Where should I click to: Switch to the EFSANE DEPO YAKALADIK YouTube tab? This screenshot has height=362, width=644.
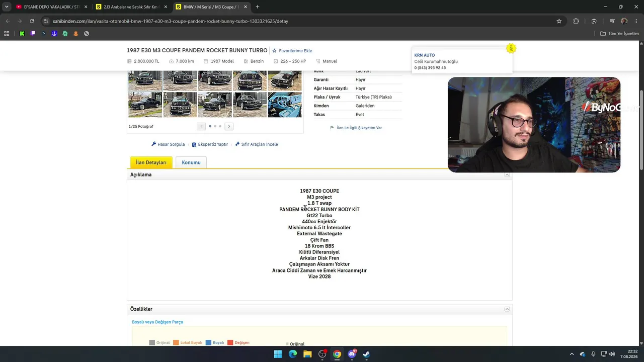(x=52, y=7)
